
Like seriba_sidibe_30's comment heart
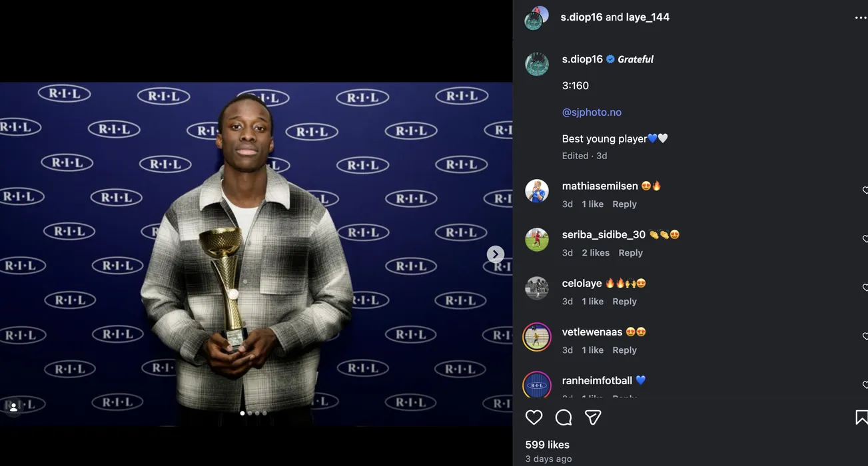click(865, 239)
